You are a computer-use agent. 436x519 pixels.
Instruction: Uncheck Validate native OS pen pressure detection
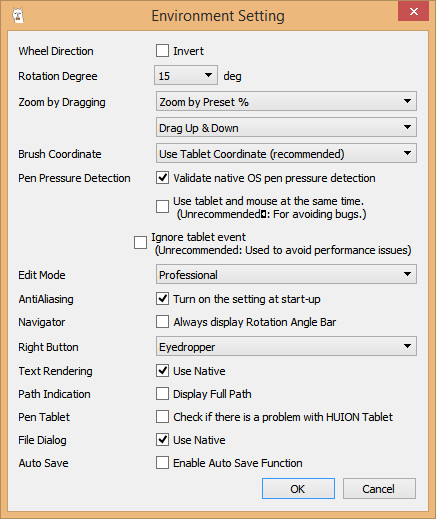162,178
